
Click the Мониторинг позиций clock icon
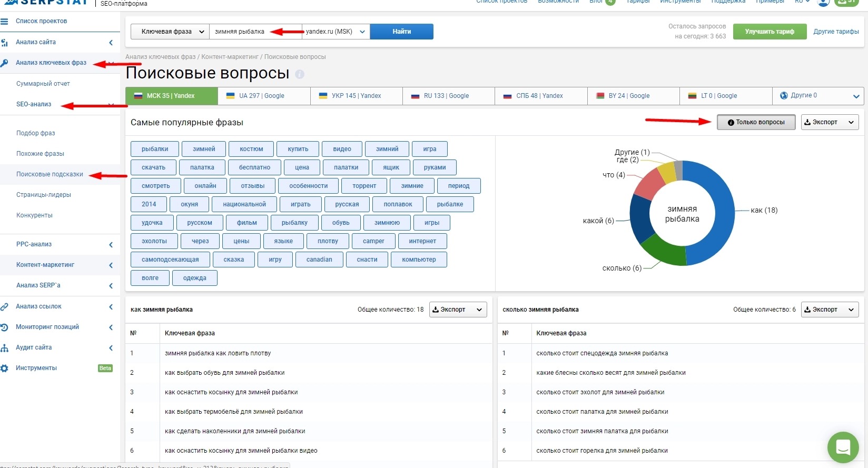[x=4, y=327]
